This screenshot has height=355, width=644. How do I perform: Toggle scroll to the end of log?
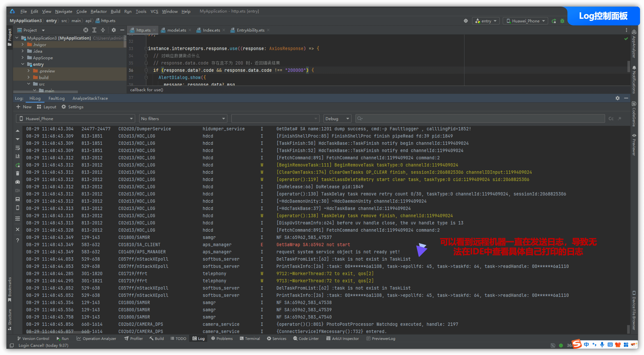tap(17, 156)
